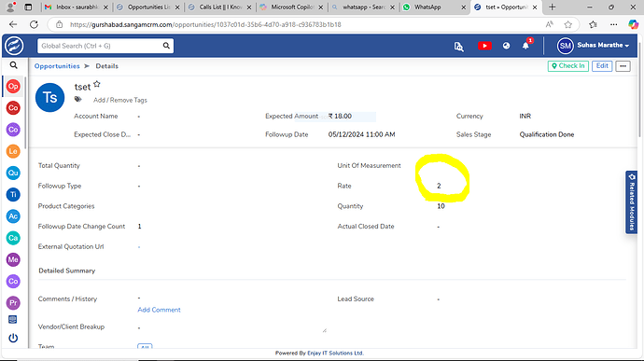Open the Quotes module icon in sidebar
This screenshot has height=361, width=644.
[x=13, y=173]
